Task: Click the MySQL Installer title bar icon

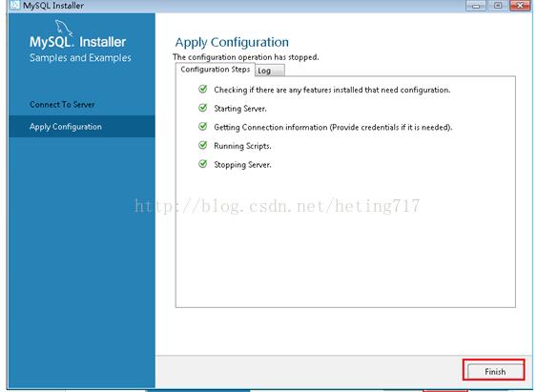Action: (14, 5)
